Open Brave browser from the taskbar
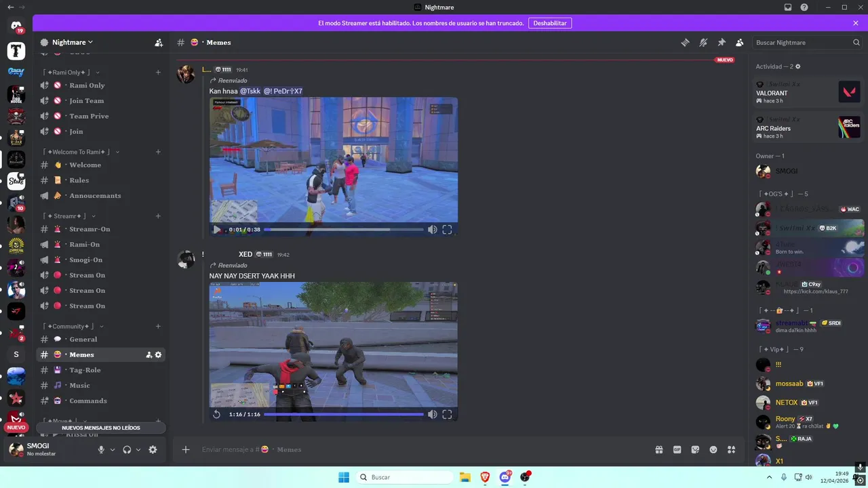868x488 pixels. tap(485, 477)
